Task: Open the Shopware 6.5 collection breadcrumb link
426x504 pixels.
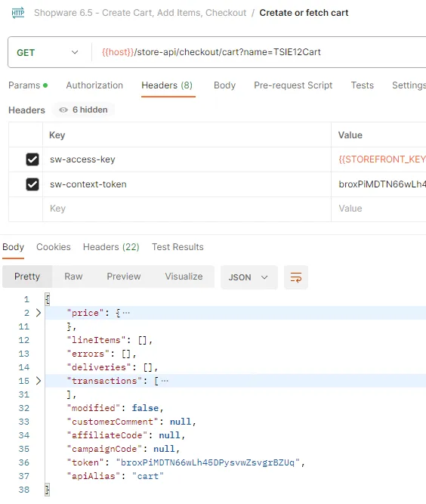Action: 140,13
